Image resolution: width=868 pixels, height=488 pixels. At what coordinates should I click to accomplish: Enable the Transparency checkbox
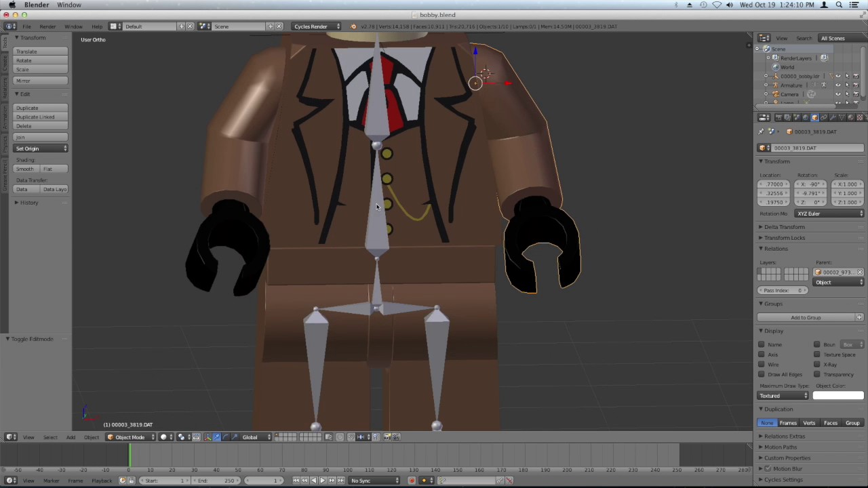(817, 374)
